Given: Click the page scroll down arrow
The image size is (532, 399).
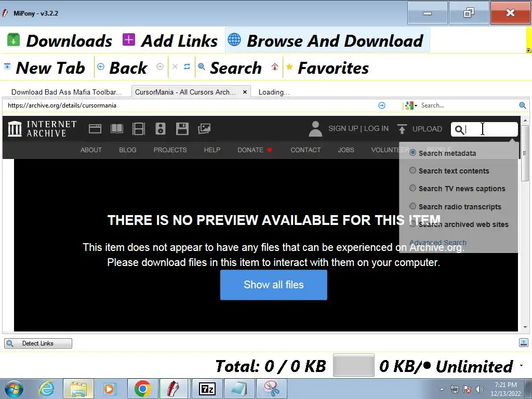Looking at the screenshot, I should (x=525, y=327).
